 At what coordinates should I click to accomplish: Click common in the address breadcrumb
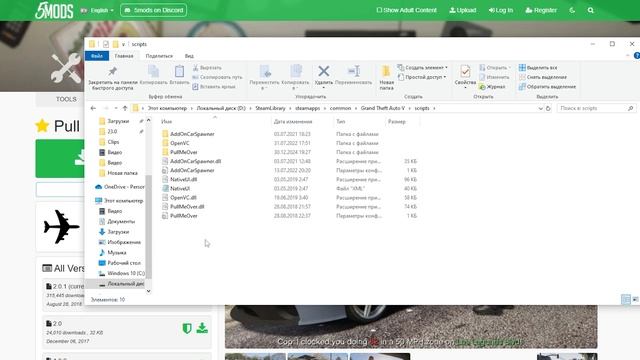(x=340, y=108)
